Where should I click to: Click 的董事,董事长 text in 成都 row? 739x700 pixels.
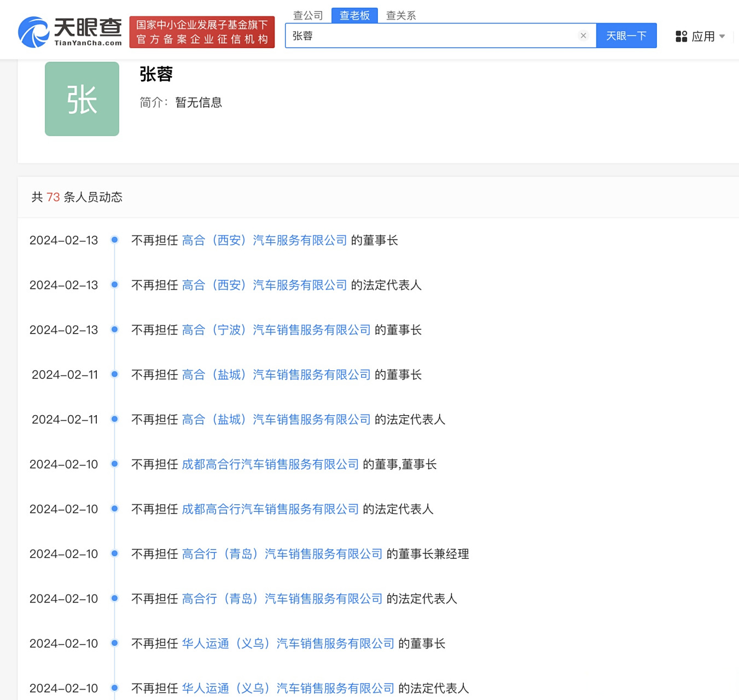click(x=400, y=464)
